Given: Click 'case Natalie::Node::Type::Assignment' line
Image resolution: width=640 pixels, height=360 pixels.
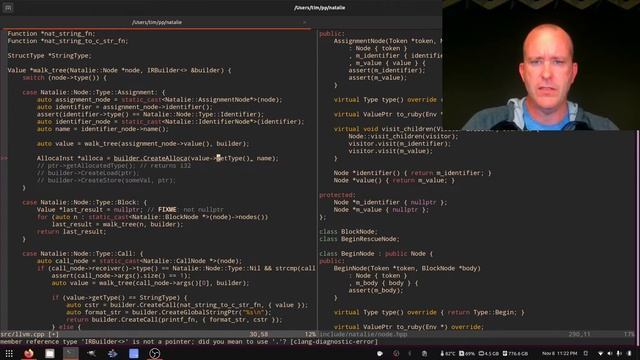Looking at the screenshot, I should click(x=94, y=92).
